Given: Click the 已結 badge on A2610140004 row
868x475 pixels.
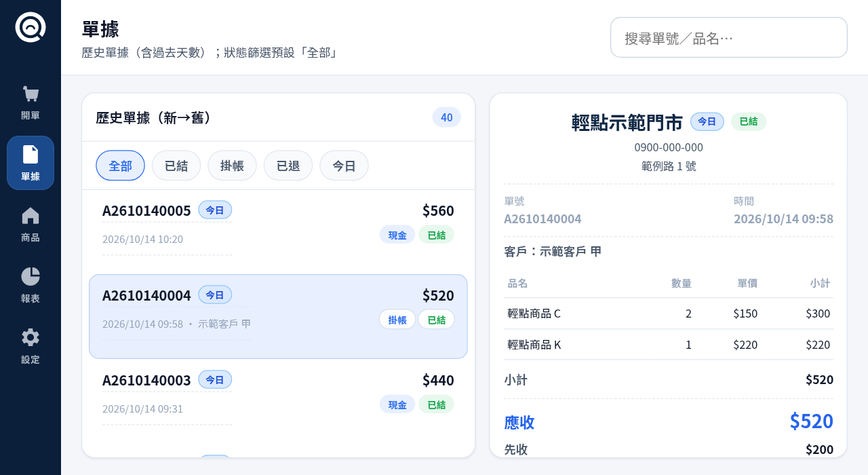Looking at the screenshot, I should point(437,320).
